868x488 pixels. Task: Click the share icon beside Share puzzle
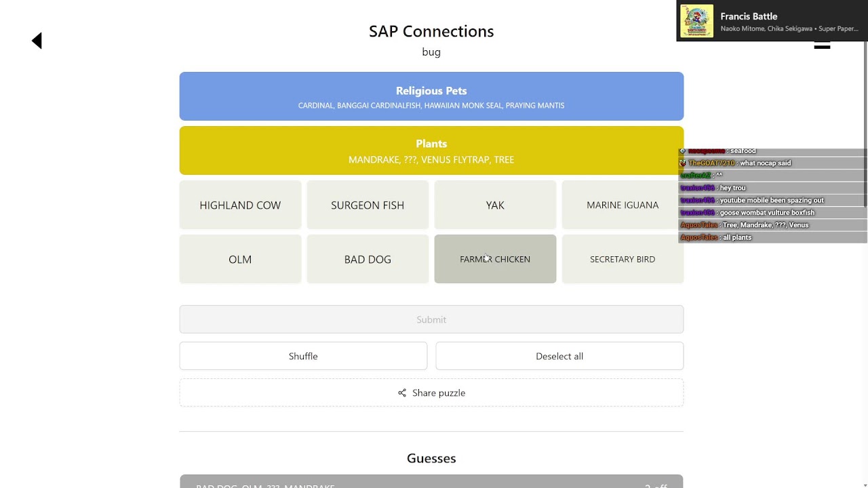[402, 393]
